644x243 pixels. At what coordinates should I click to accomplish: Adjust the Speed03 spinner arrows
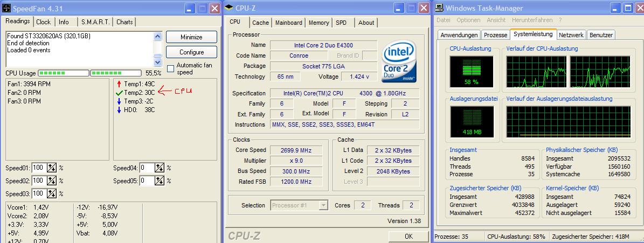tap(52, 193)
